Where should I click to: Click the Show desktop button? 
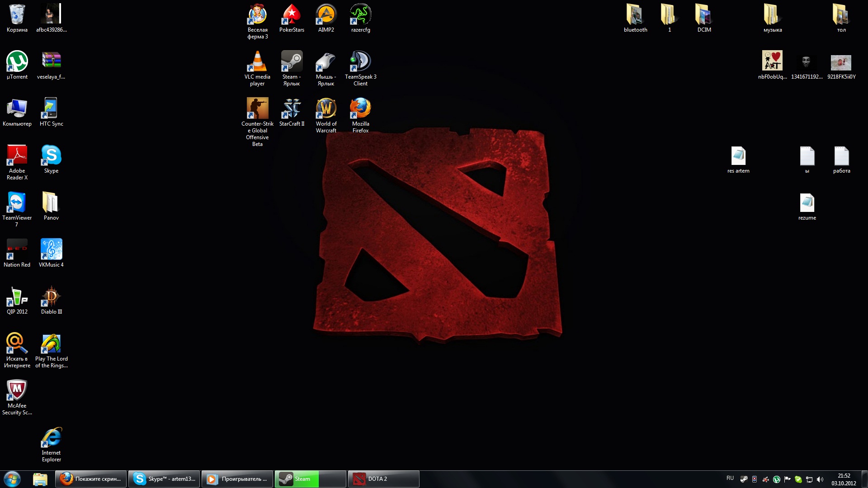[864, 479]
